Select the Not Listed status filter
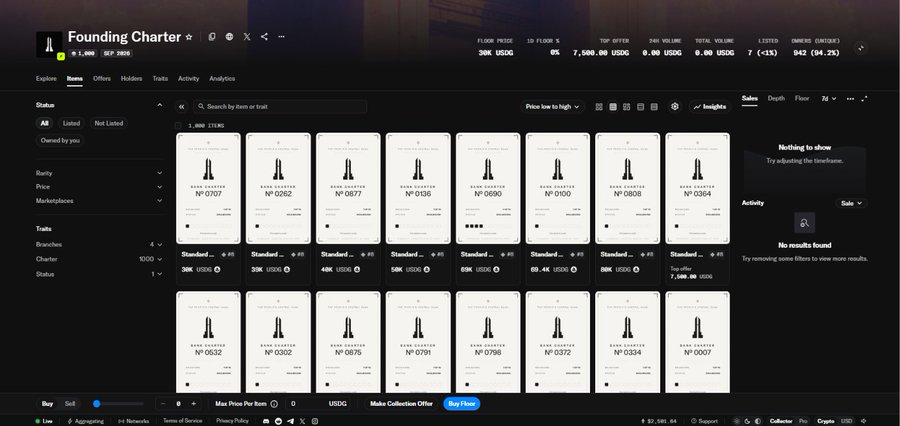The width and height of the screenshot is (900, 426). click(x=109, y=123)
